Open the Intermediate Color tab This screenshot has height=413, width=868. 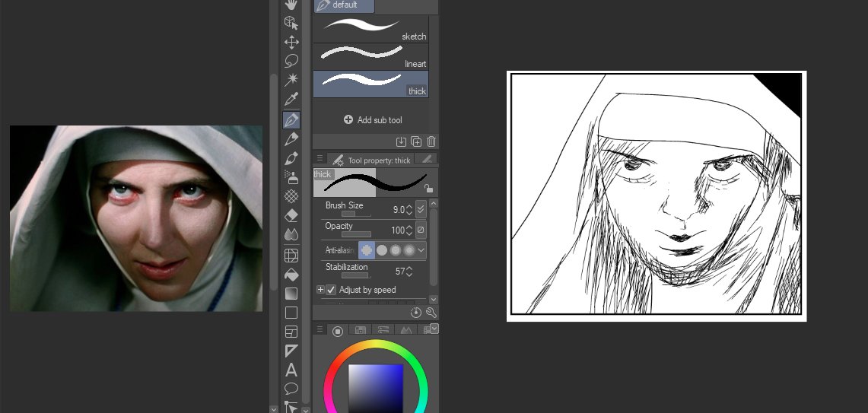pos(405,331)
